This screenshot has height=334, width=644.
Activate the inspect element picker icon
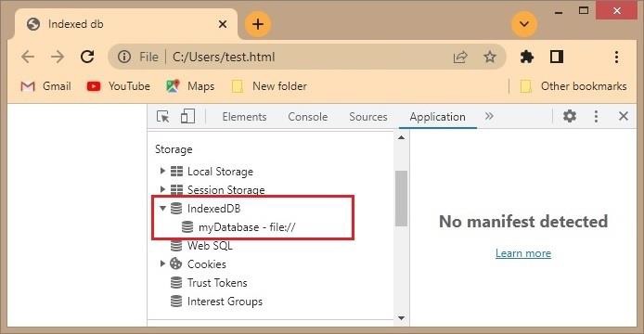click(x=163, y=117)
